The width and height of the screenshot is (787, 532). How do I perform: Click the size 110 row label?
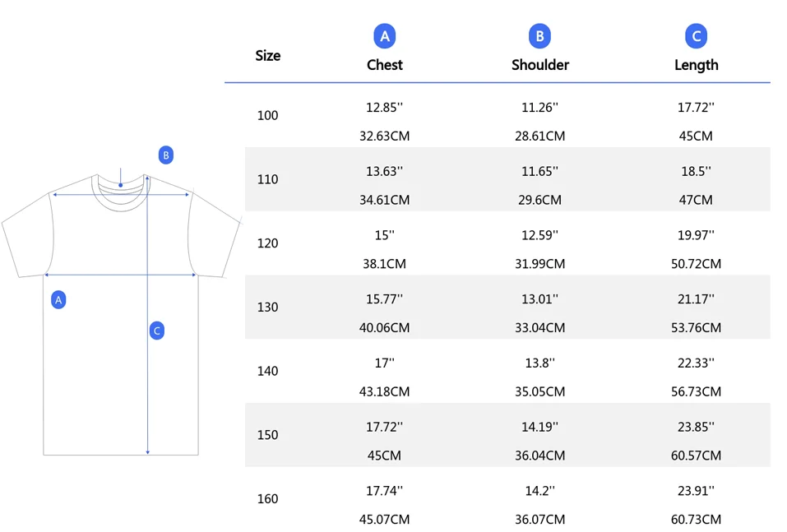[x=268, y=179]
